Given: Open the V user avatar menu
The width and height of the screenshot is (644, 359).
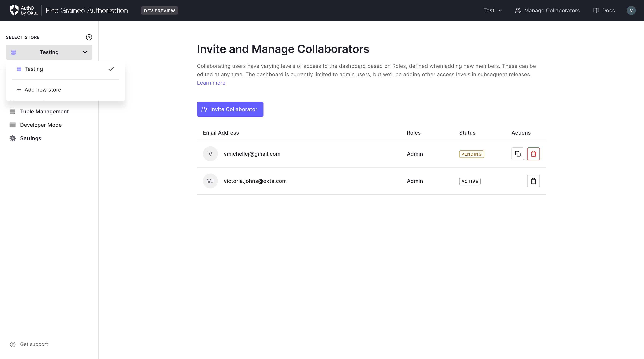Looking at the screenshot, I should click(x=631, y=10).
